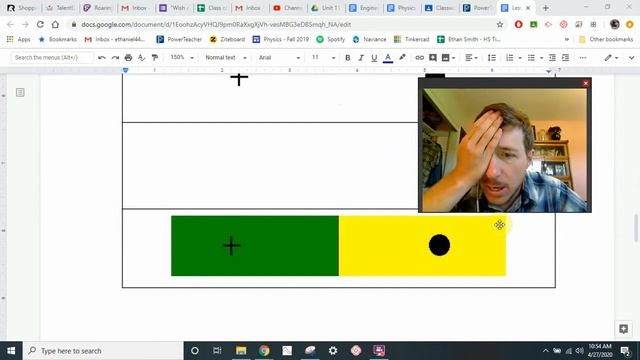
Task: Open the highlight color pen tool
Action: coord(402,58)
